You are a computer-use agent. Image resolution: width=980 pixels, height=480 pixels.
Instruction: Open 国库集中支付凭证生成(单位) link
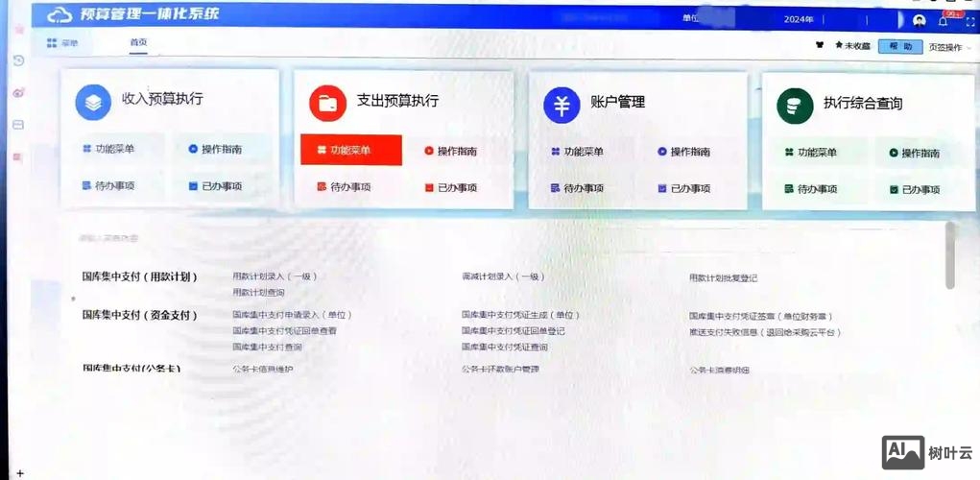521,315
